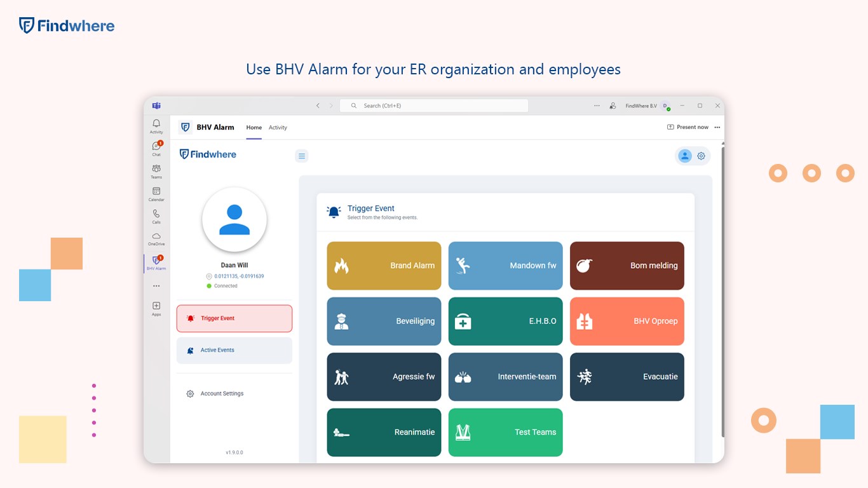Open Calendar in the Teams sidebar
The height and width of the screenshot is (488, 868).
click(156, 194)
